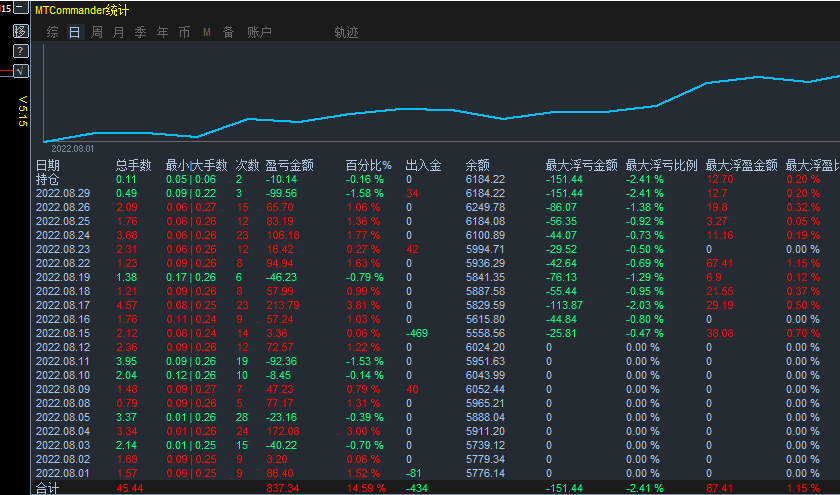This screenshot has height=495, width=840.
Task: Click the -99.56 loss value
Action: [x=282, y=193]
